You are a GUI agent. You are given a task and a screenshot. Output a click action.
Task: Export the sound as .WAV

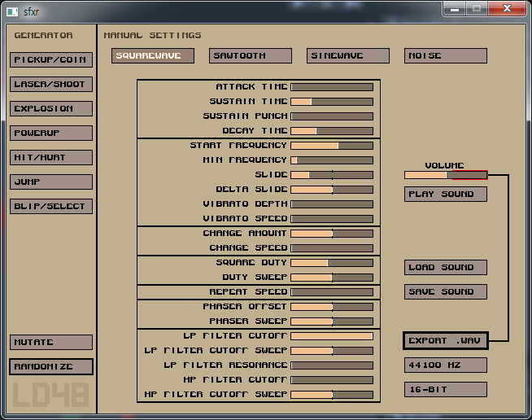446,340
